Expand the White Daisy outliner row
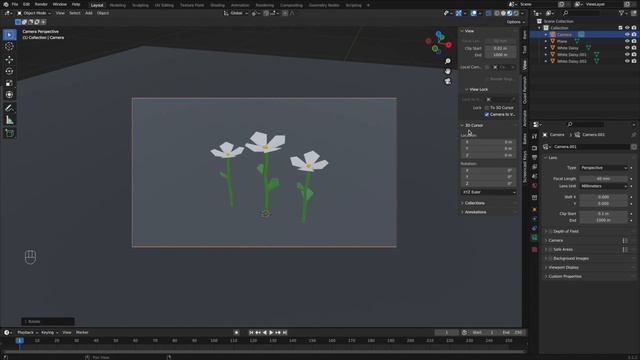The image size is (640, 360). click(546, 48)
